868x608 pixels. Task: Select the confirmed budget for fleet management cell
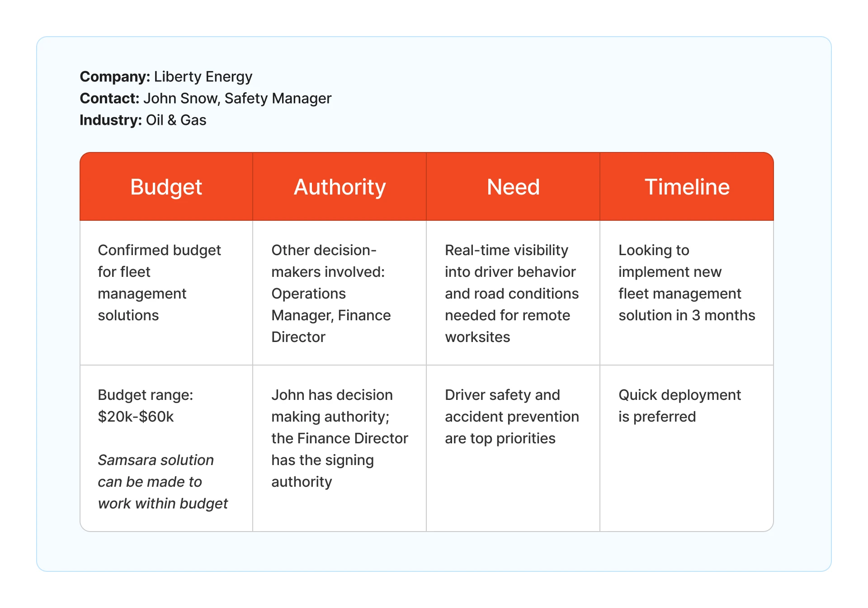(159, 283)
